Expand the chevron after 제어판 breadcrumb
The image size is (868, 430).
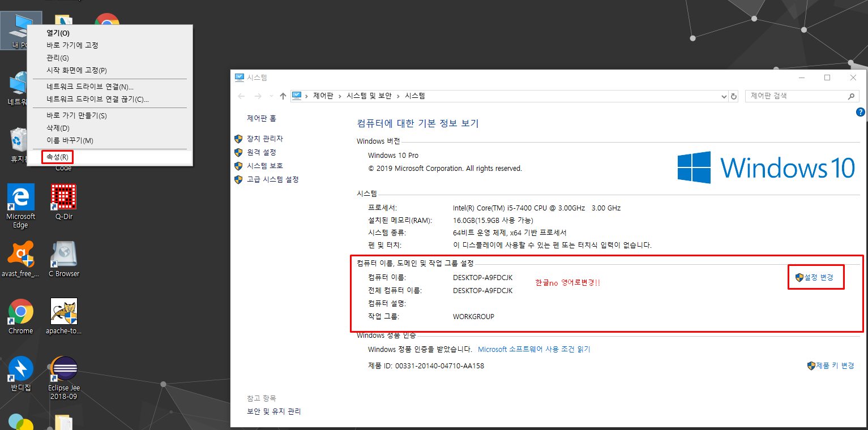(x=340, y=96)
